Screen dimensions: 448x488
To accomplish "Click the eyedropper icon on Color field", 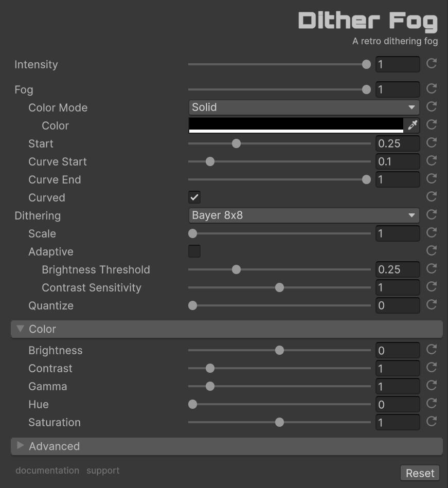I will pos(412,125).
